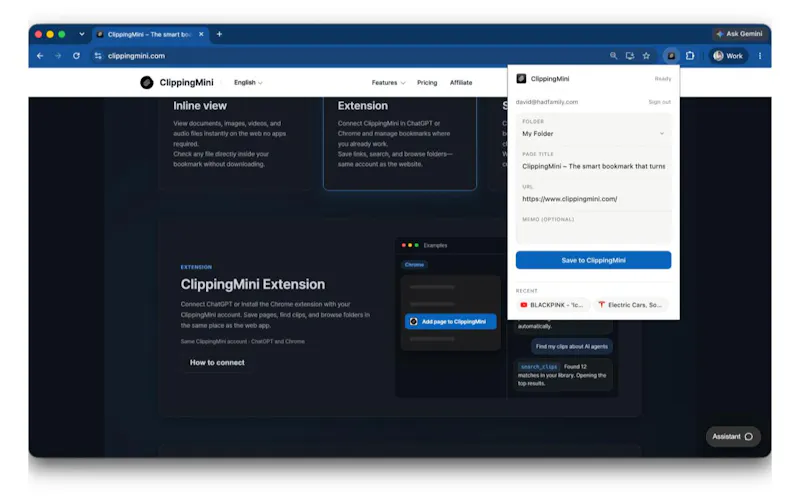
Task: Click the How to connect button
Action: (217, 363)
